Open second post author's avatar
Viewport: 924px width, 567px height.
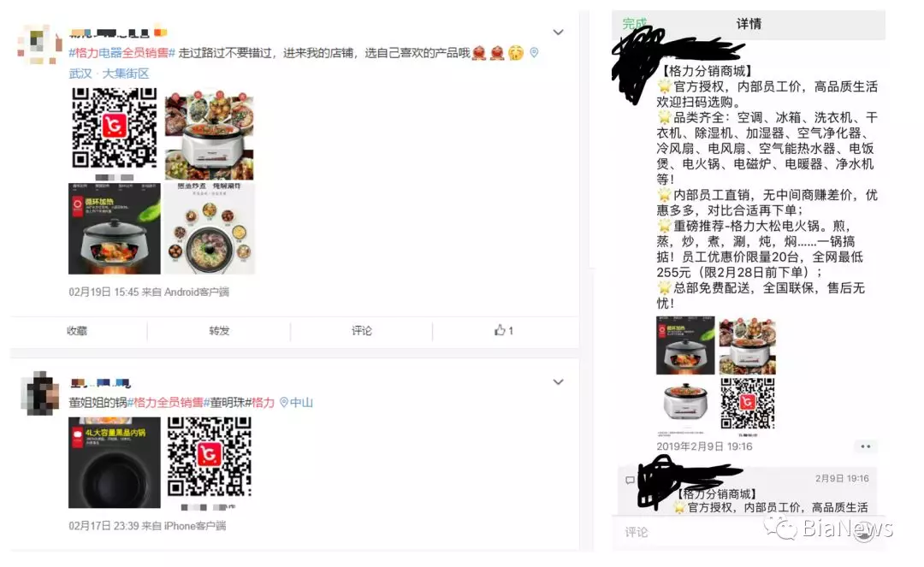pos(40,393)
